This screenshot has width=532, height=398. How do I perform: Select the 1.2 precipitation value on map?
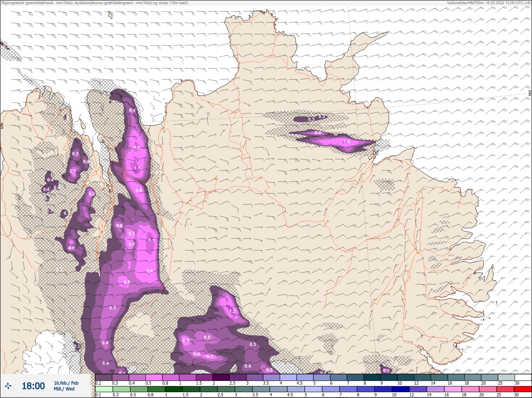[232, 311]
